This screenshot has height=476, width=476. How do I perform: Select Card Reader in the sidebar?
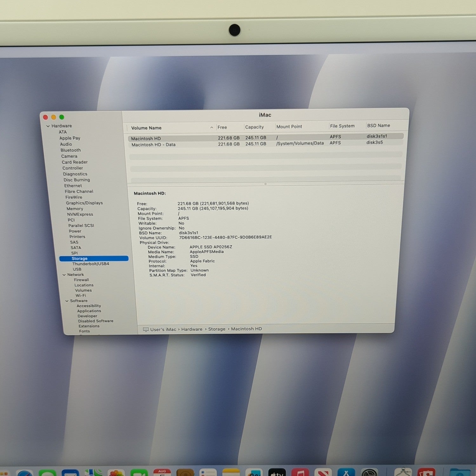pyautogui.click(x=75, y=162)
